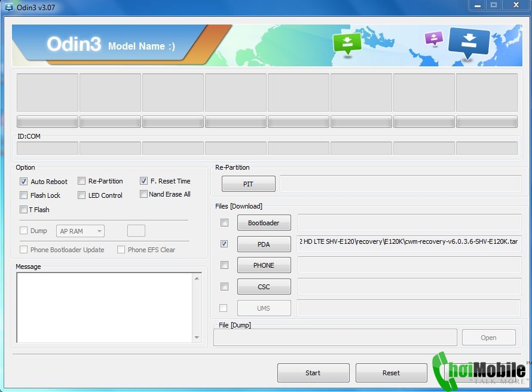
Task: Click the first ID:COM port slot
Action: pos(47,148)
